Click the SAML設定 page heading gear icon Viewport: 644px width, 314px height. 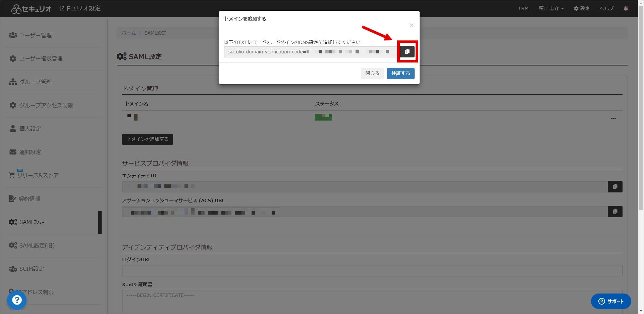pyautogui.click(x=121, y=56)
